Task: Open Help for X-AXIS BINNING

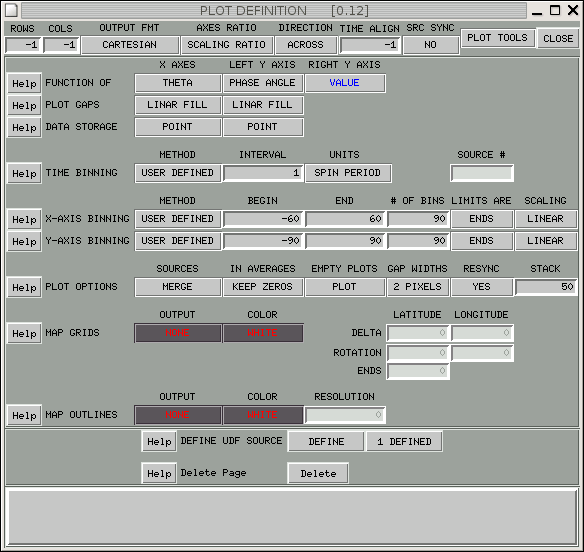Action: click(24, 219)
